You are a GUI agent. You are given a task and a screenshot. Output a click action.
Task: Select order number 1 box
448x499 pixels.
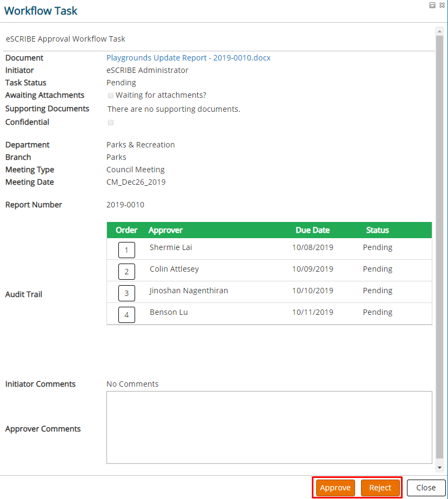126,250
